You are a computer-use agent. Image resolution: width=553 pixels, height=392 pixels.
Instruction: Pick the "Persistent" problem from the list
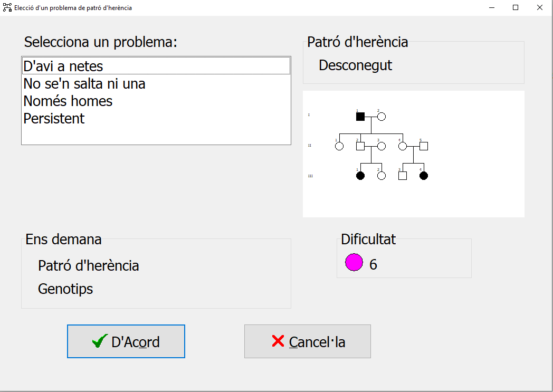[x=54, y=118]
